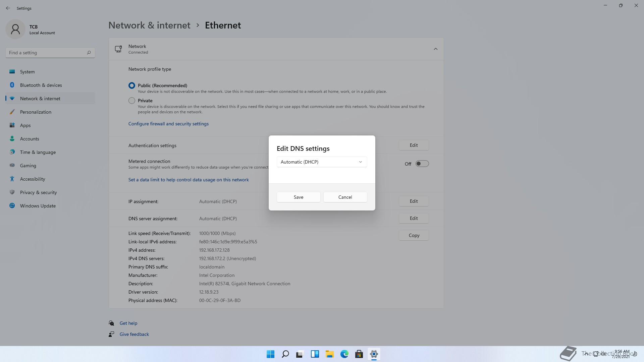This screenshot has width=644, height=362.
Task: Click the Windows Start button
Action: [x=270, y=354]
